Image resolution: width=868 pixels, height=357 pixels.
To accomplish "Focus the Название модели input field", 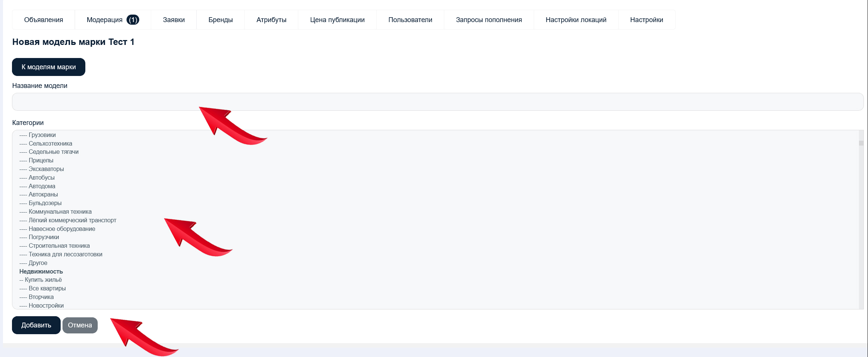I will [x=437, y=102].
